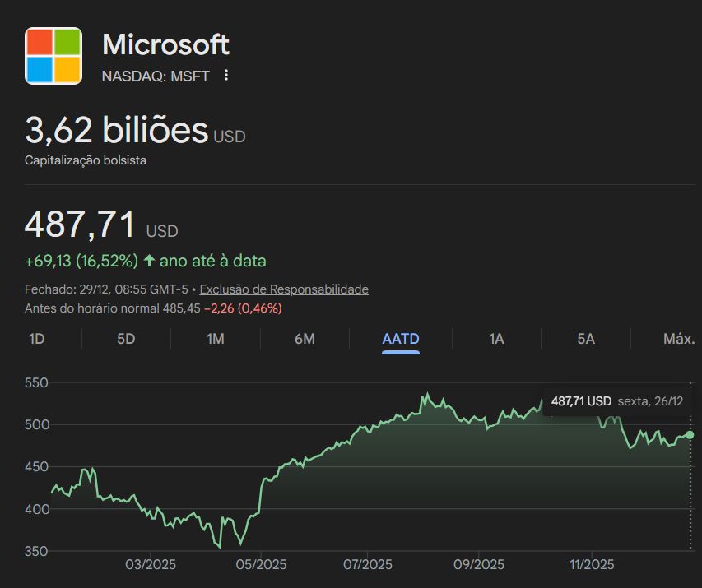Screen dimensions: 702x588
Task: Select the 1D time range tab
Action: click(x=37, y=339)
